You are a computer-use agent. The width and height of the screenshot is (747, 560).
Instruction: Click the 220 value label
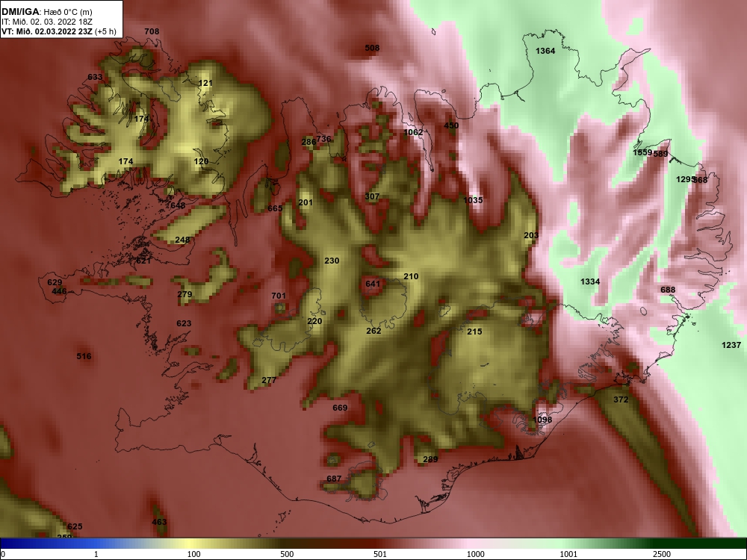coord(314,321)
